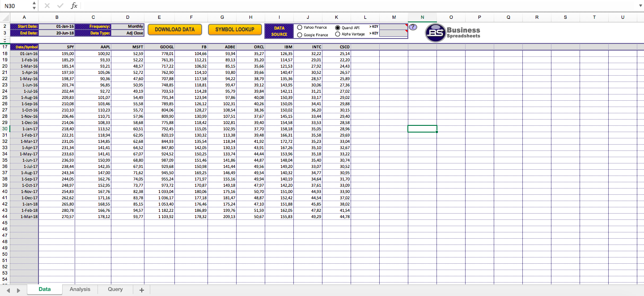Expand the formula bar with right arrow
Screen dimensions: 644x296
pyautogui.click(x=640, y=6)
